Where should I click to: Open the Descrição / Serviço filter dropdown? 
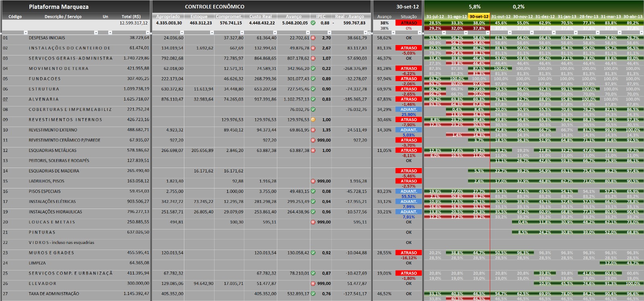96,33
